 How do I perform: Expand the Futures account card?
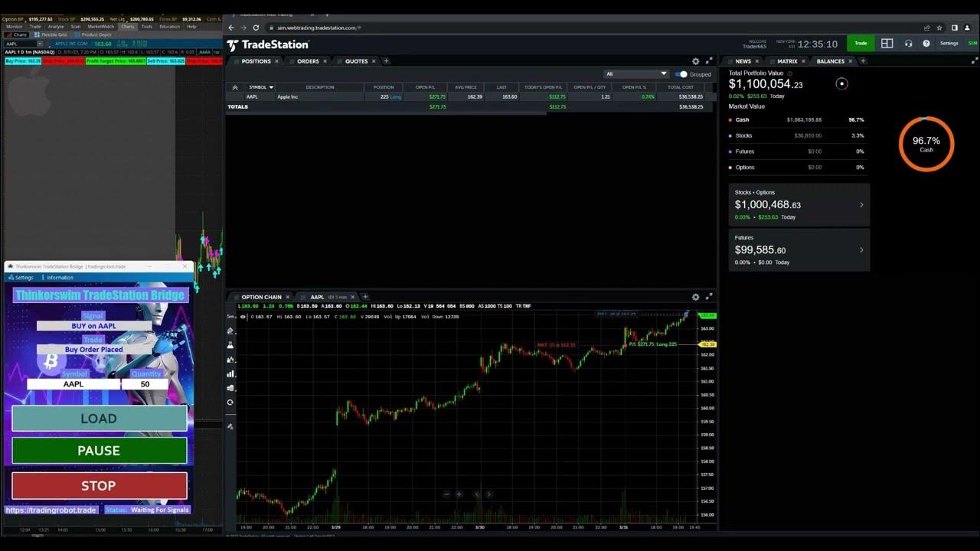click(x=799, y=249)
